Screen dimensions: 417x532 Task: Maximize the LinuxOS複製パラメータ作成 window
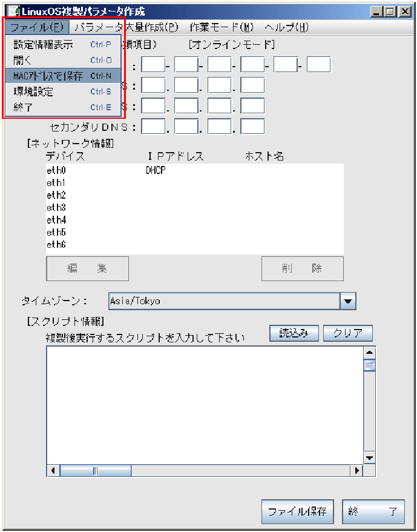tap(390, 12)
